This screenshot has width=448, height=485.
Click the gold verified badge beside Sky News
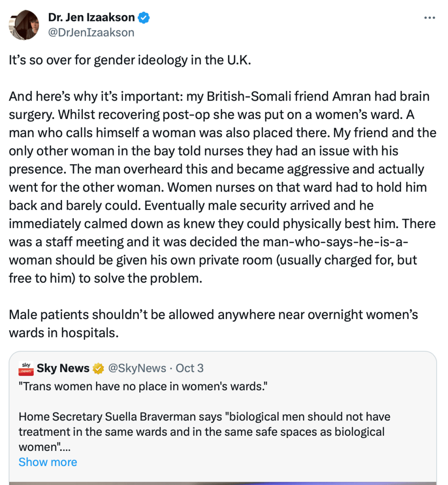pos(99,368)
